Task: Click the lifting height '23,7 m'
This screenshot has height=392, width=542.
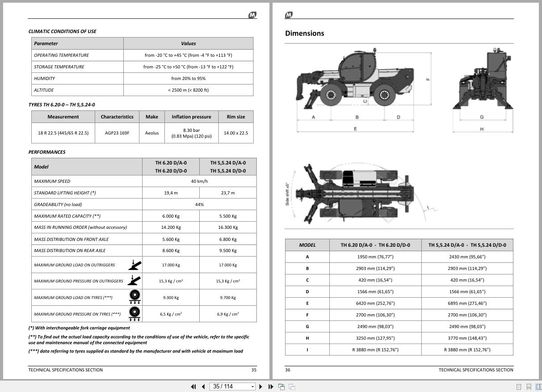Action: [228, 193]
